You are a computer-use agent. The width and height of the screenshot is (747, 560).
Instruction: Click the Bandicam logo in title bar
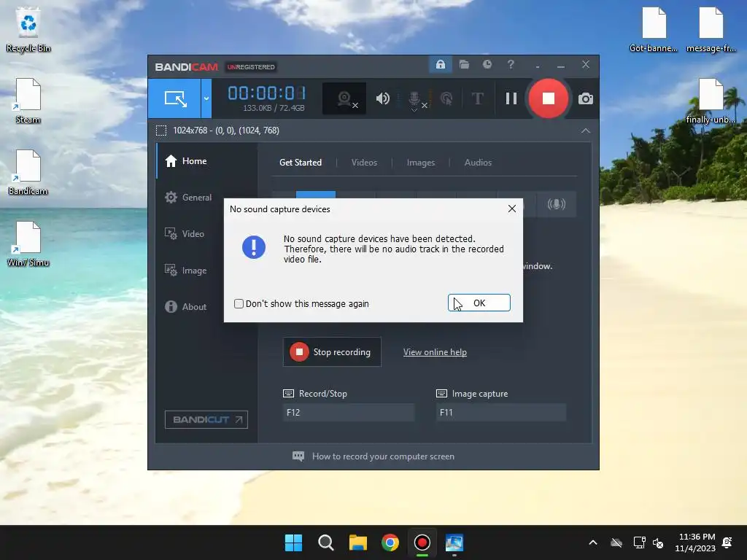click(x=186, y=66)
